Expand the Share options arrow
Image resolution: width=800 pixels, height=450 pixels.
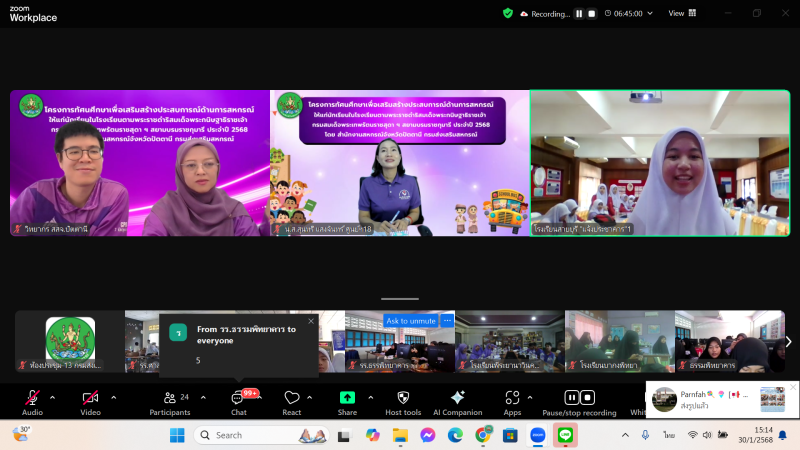click(x=370, y=397)
